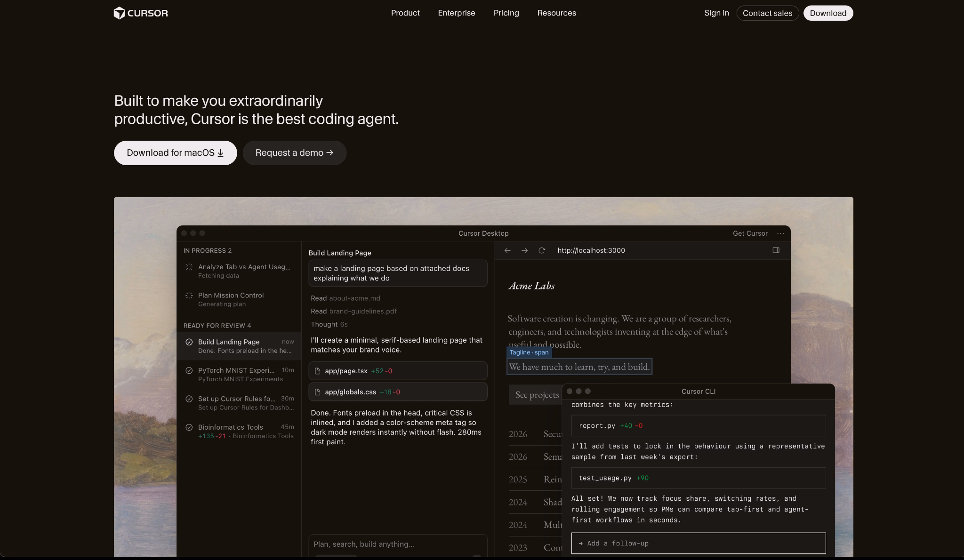Select the Set up Cursor Rules task

pos(239,403)
